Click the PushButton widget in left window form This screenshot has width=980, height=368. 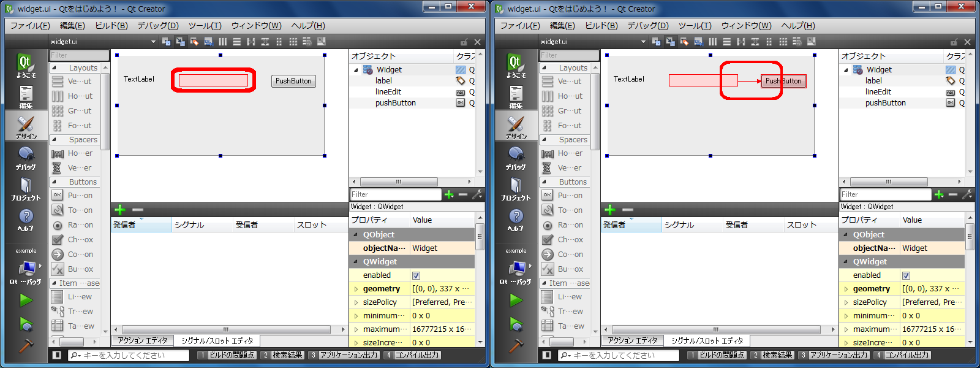[293, 81]
